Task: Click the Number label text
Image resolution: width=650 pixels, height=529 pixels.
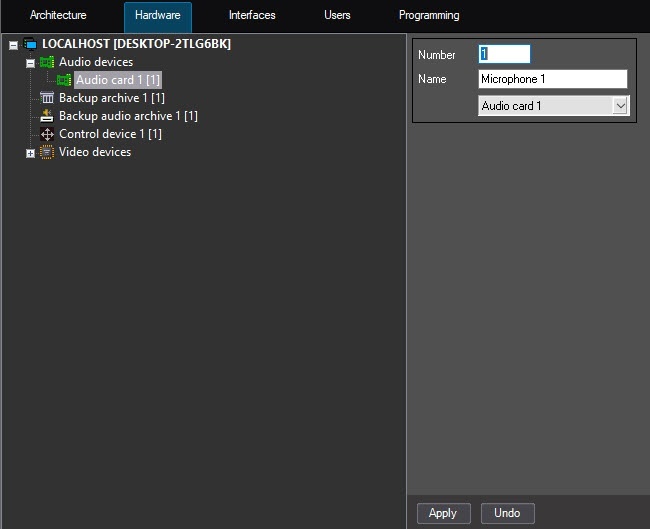Action: coord(437,55)
